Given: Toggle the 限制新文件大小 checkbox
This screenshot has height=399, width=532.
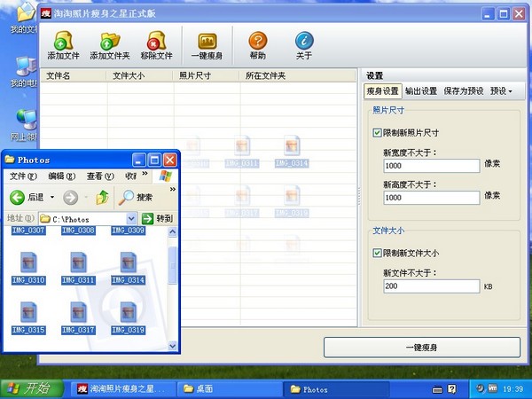Looking at the screenshot, I should tap(378, 253).
